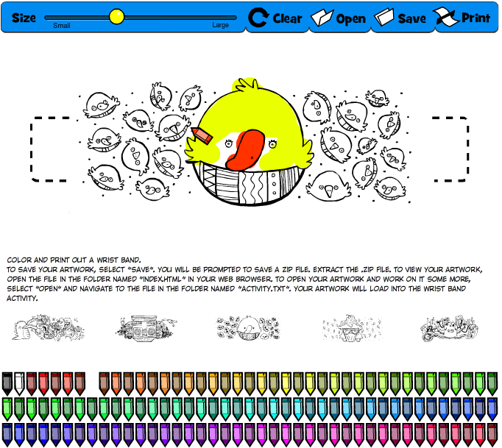Pick the brown crayon just right of the gap
This screenshot has width=502, height=448.
click(104, 383)
